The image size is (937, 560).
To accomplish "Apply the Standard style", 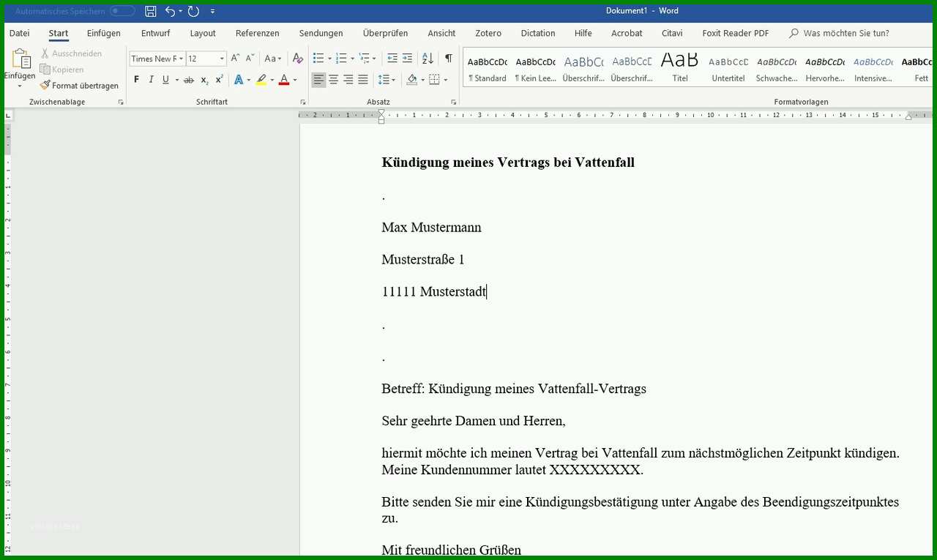I will [488, 67].
